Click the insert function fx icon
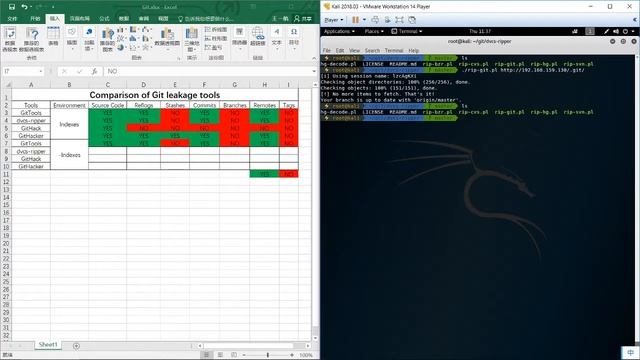Image resolution: width=640 pixels, height=360 pixels. (x=94, y=71)
